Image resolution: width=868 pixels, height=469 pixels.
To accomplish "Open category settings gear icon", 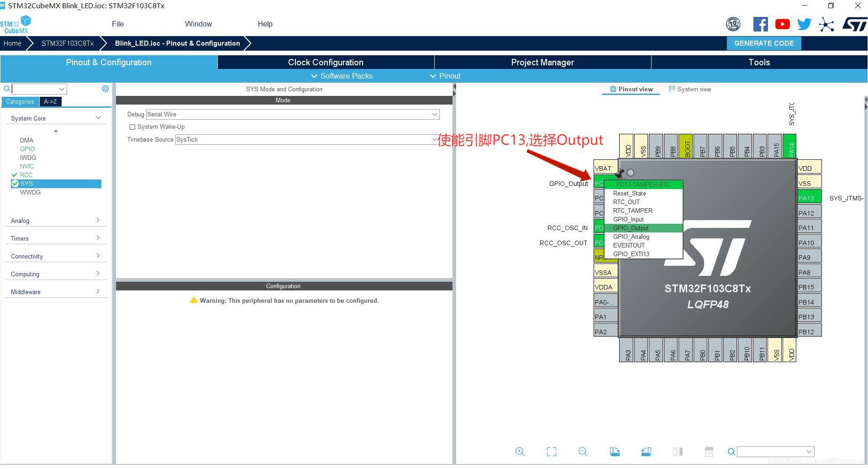I will pos(105,89).
